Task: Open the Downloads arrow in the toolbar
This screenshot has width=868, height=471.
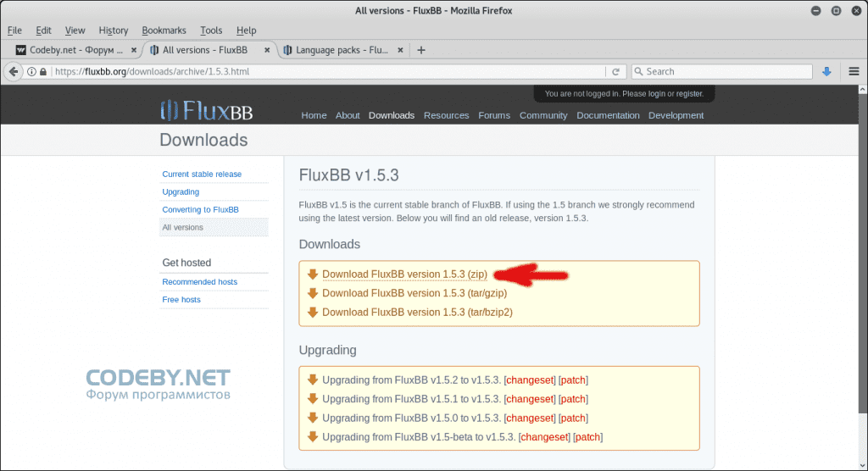Action: (826, 71)
